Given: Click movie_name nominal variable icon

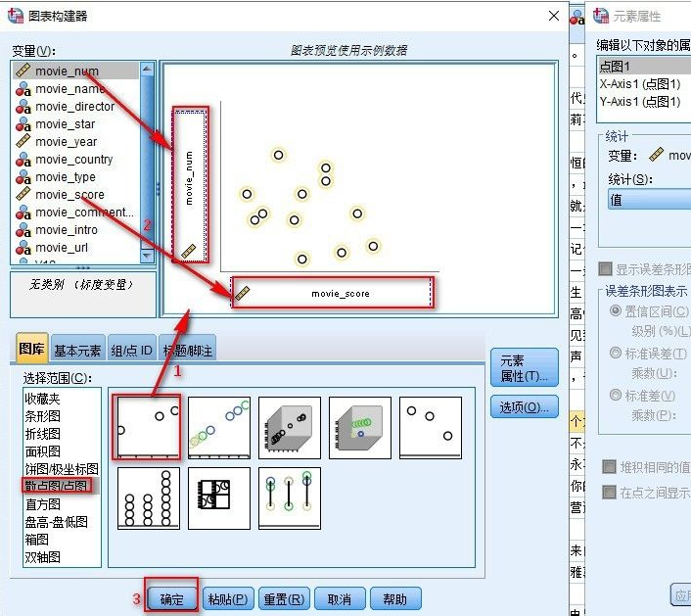Looking at the screenshot, I should point(23,89).
